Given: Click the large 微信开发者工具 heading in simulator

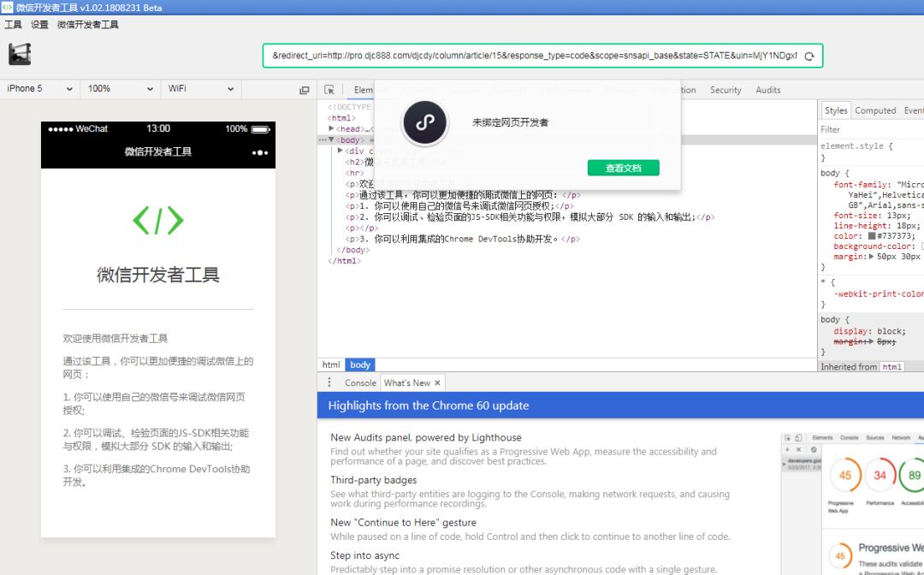Looking at the screenshot, I should coord(158,276).
